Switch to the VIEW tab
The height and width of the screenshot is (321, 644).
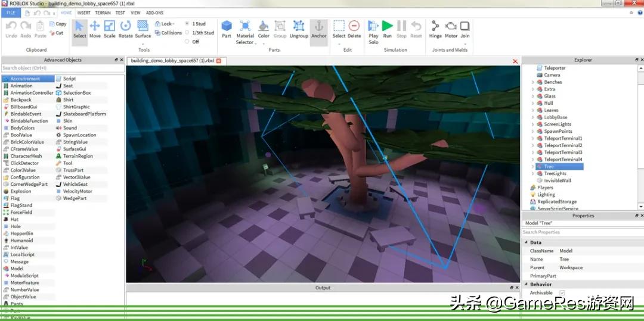(135, 13)
